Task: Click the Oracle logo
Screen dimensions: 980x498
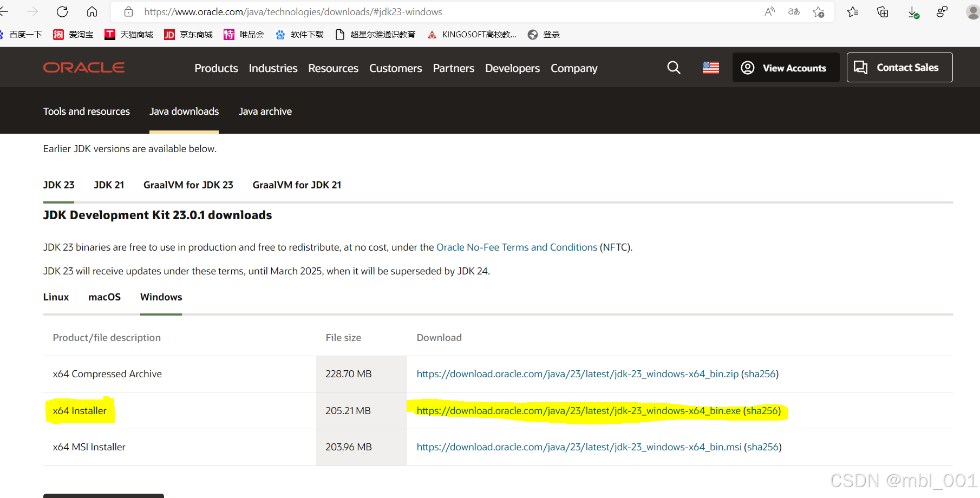Action: [x=84, y=67]
